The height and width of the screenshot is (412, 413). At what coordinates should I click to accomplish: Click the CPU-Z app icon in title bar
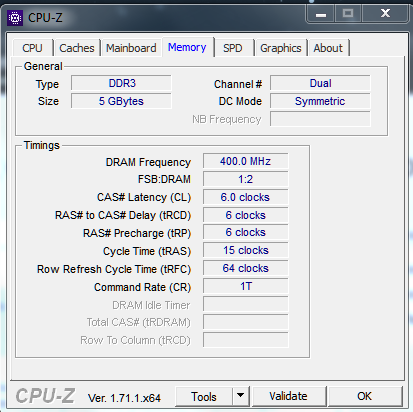tap(15, 18)
